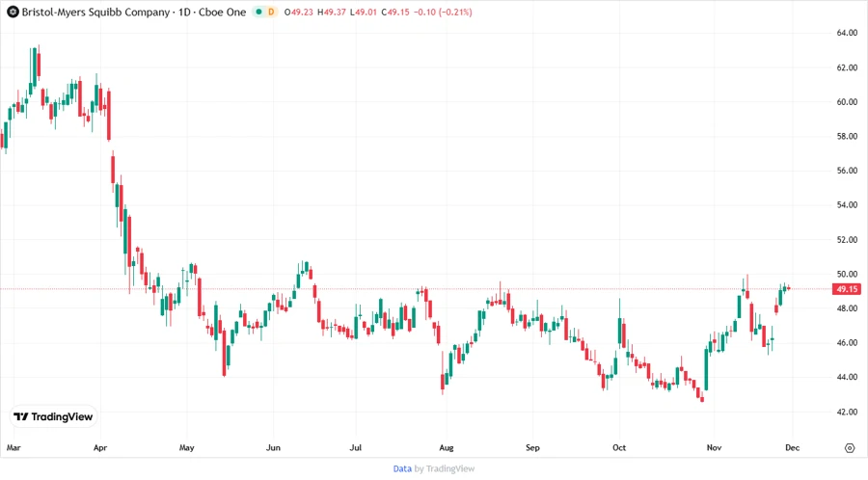This screenshot has width=868, height=480.
Task: Click the Dec label on time axis
Action: click(x=792, y=447)
